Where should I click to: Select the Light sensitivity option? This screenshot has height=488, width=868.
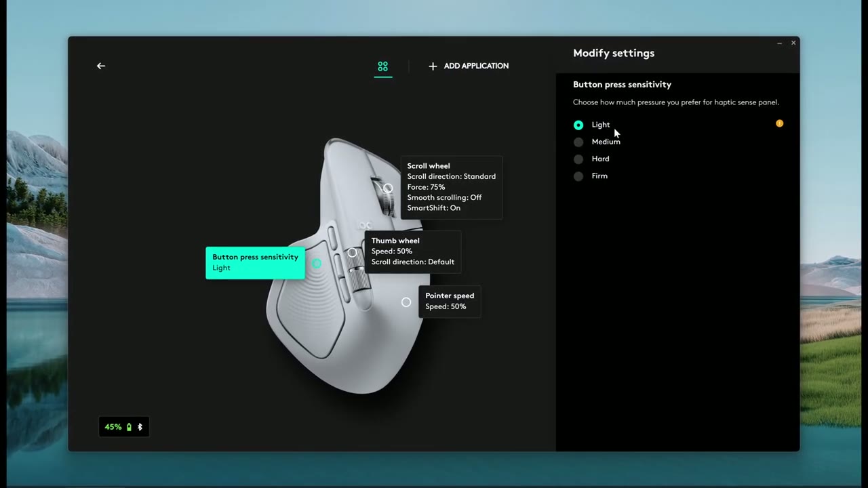click(578, 125)
